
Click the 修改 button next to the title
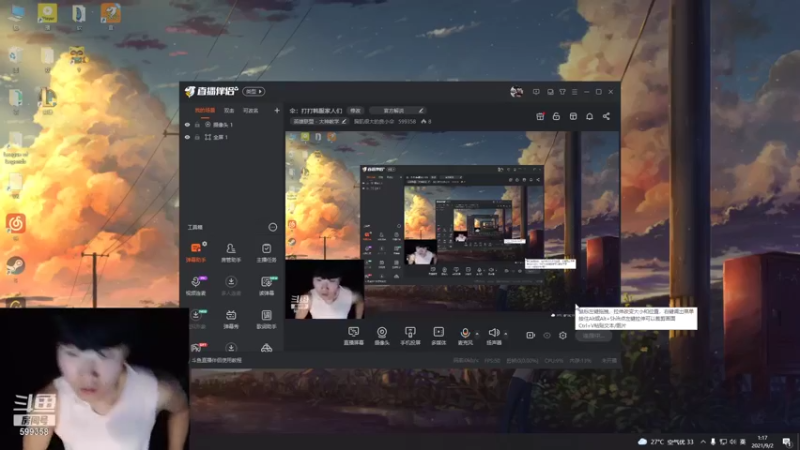pyautogui.click(x=356, y=110)
